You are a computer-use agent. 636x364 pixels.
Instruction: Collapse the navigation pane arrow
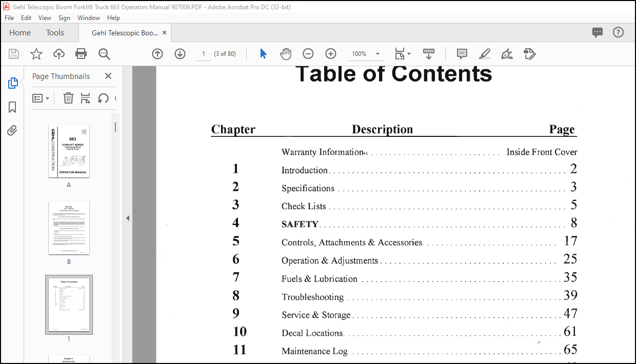click(x=128, y=218)
